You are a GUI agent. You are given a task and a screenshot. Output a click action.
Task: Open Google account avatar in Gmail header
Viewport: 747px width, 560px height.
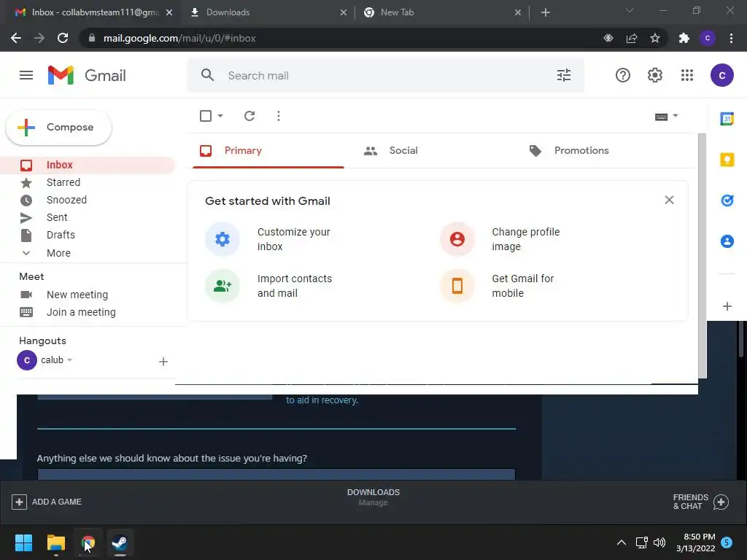pyautogui.click(x=721, y=75)
